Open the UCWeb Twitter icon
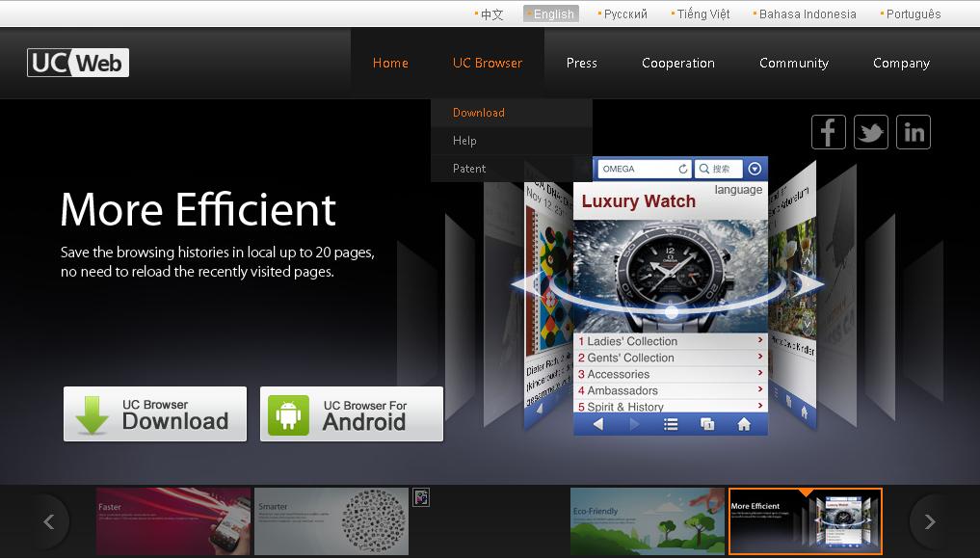The width and height of the screenshot is (980, 559). pyautogui.click(x=870, y=132)
